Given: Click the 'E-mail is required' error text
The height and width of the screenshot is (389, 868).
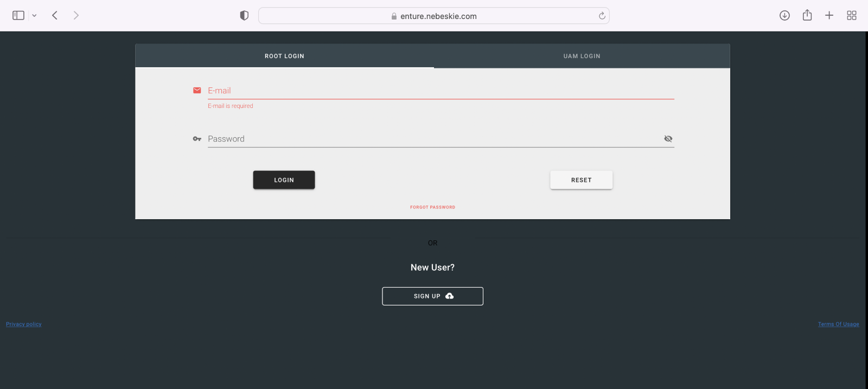Looking at the screenshot, I should pyautogui.click(x=231, y=106).
